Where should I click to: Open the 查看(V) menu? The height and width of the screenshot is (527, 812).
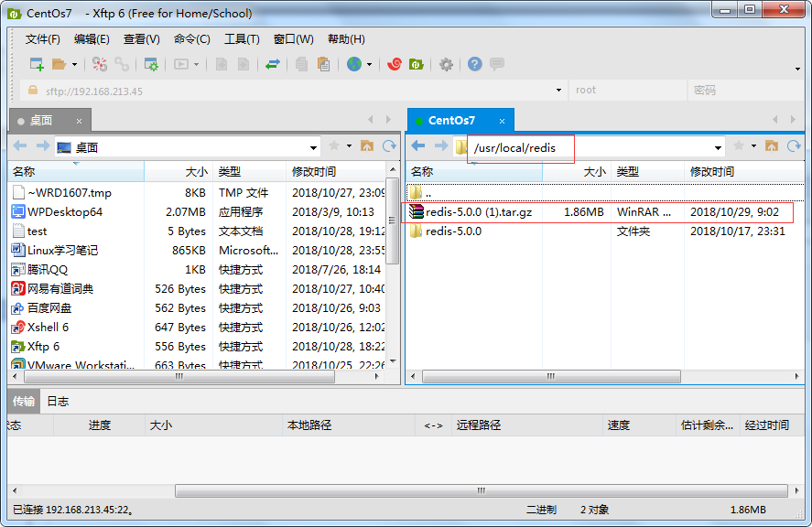click(x=141, y=39)
